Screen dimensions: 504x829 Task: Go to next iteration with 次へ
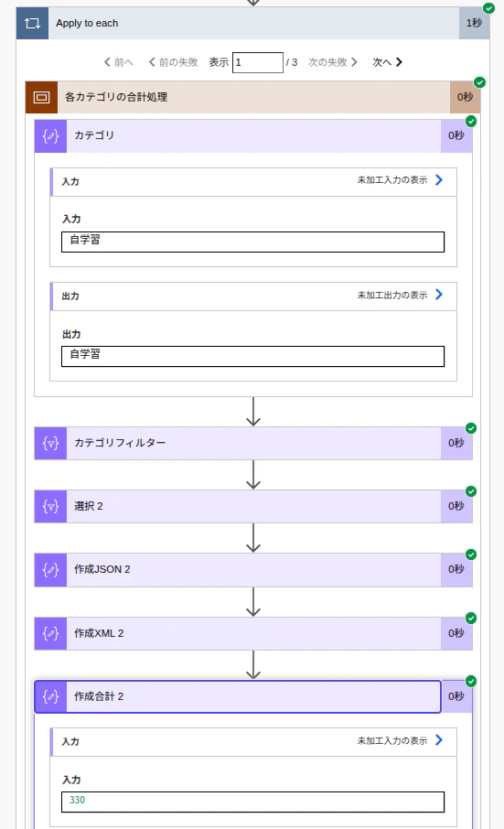(x=387, y=62)
